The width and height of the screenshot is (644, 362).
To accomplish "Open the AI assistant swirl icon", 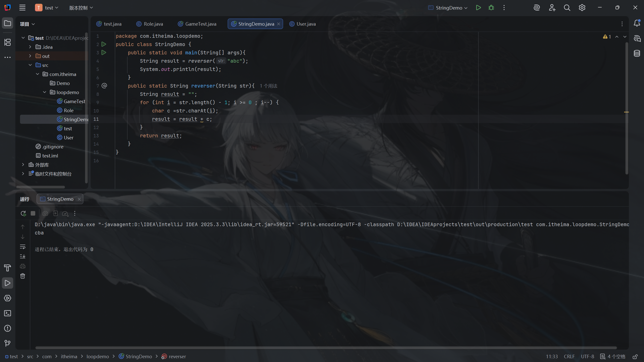I will (x=537, y=8).
